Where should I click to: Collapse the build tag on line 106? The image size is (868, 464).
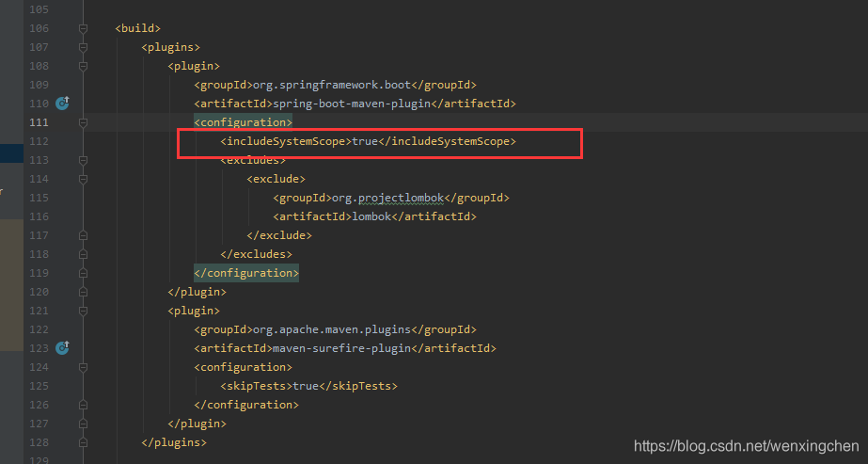83,28
